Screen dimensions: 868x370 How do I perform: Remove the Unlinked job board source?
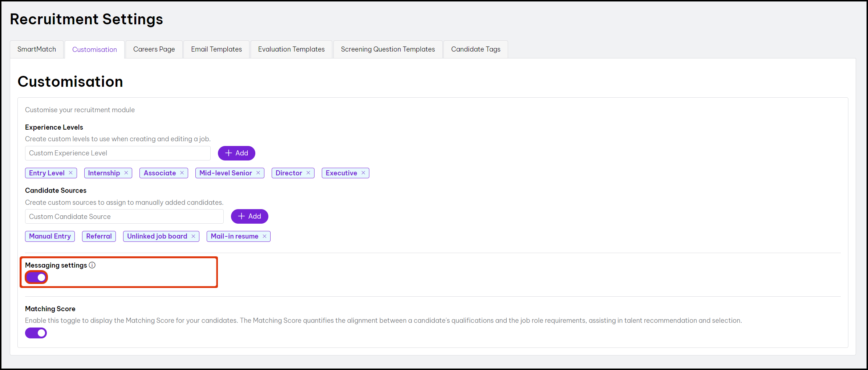click(193, 236)
